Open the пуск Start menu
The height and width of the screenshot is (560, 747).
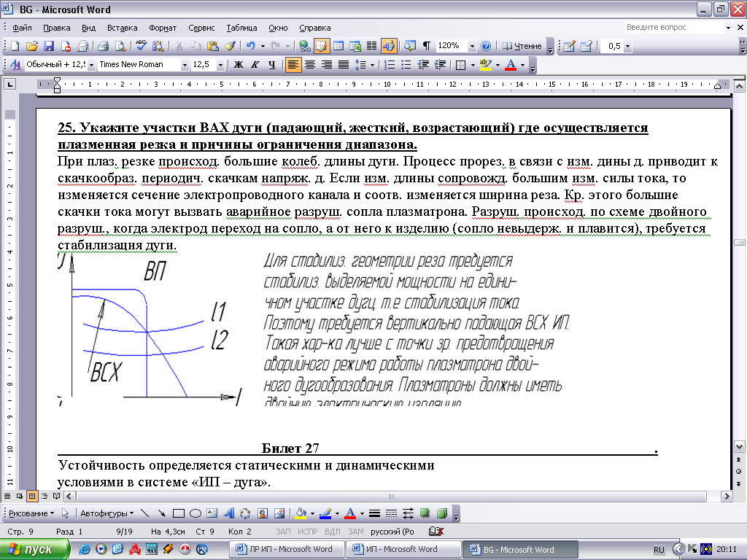click(x=34, y=549)
